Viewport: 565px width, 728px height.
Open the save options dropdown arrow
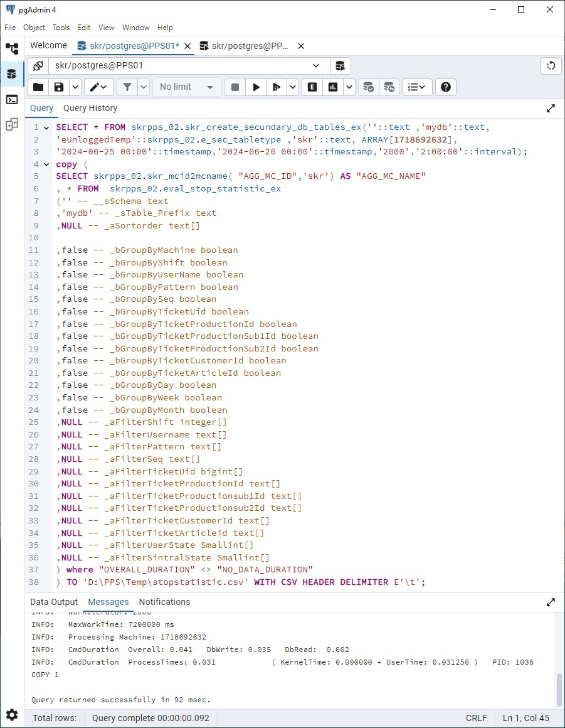point(75,87)
